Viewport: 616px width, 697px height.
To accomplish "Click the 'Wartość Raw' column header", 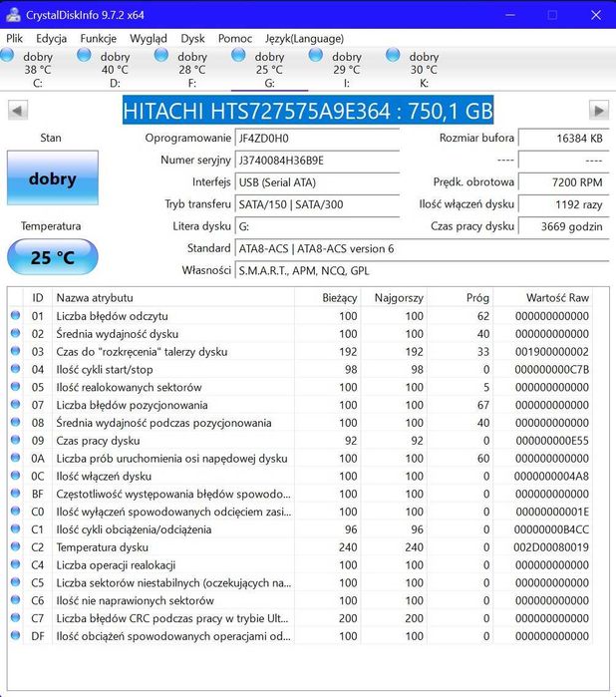I will pos(542,297).
